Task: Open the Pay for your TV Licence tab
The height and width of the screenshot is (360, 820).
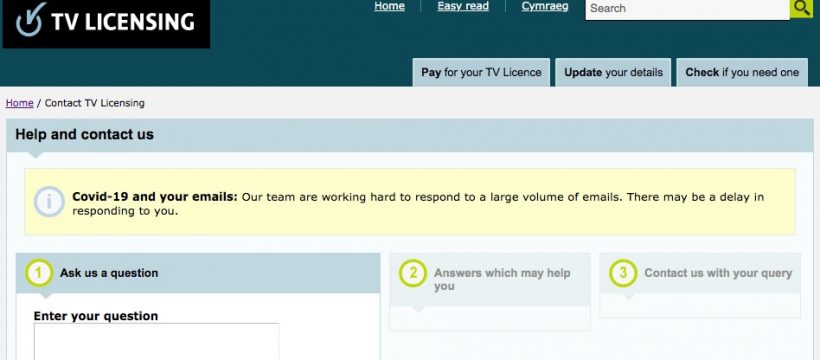Action: point(481,72)
